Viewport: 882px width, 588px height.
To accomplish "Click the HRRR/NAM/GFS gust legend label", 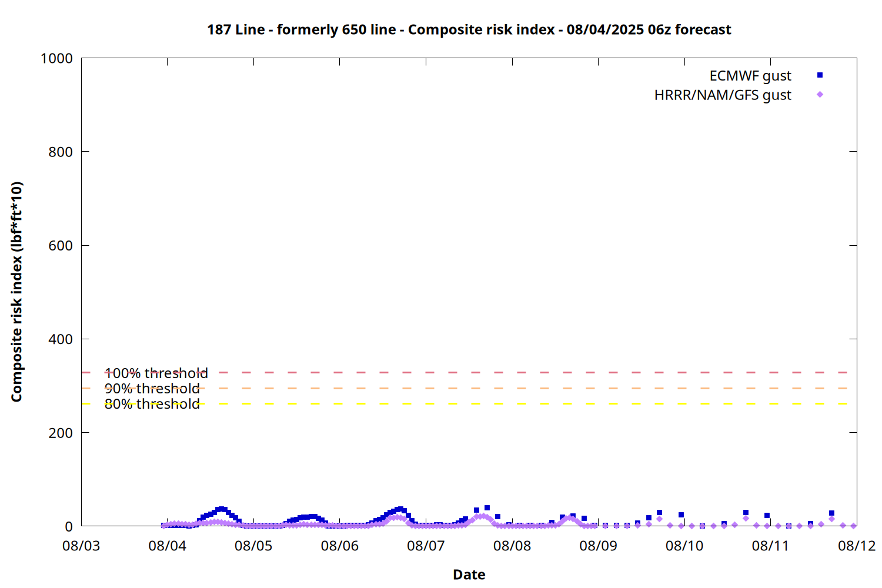I will [x=723, y=95].
